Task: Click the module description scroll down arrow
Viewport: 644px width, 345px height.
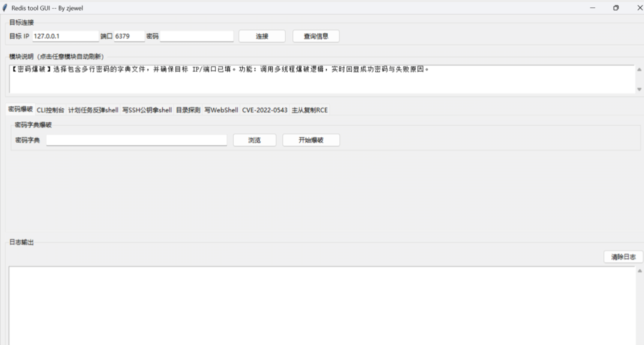Action: pos(639,89)
